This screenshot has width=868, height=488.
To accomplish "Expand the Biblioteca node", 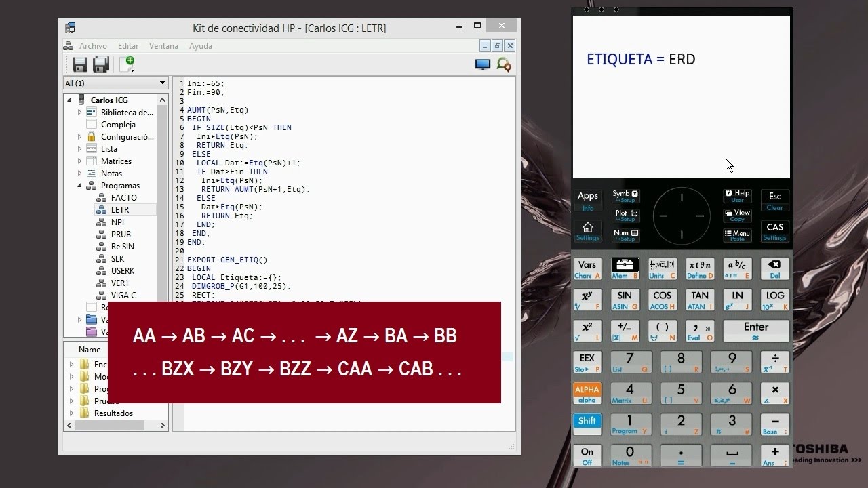I will coord(79,113).
